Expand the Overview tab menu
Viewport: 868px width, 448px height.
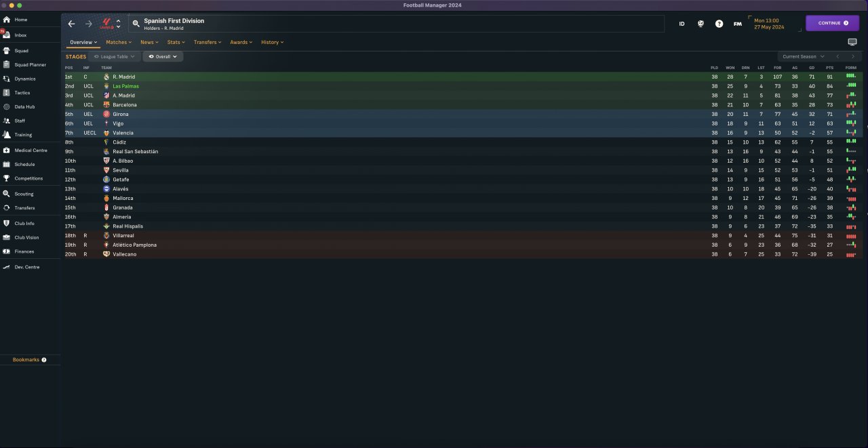pyautogui.click(x=83, y=42)
